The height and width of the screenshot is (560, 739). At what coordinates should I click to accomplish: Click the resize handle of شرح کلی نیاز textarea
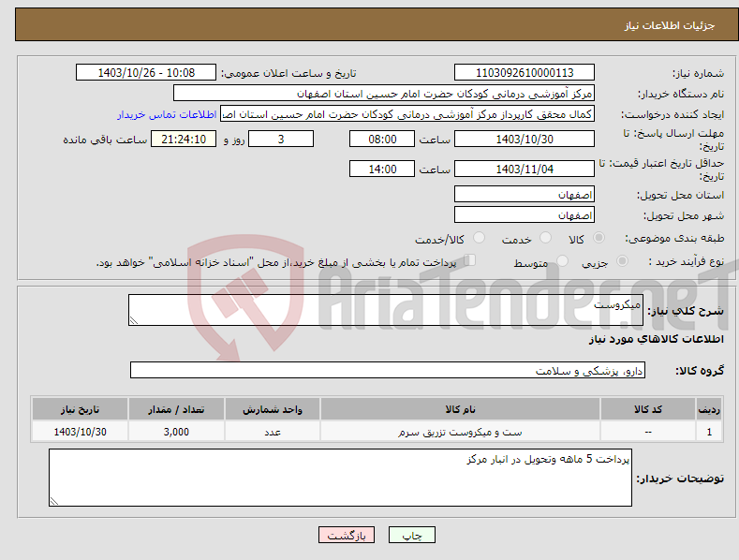134,320
